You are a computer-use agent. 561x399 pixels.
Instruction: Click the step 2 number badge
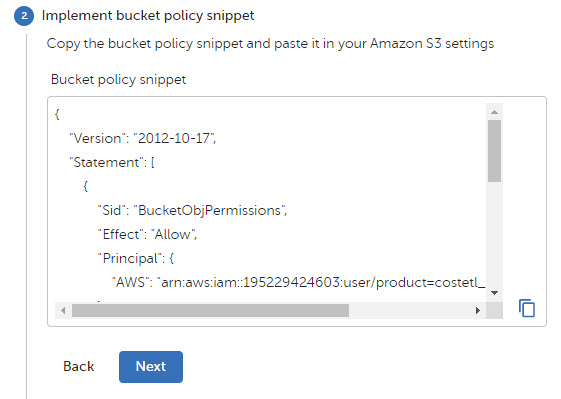[x=24, y=16]
